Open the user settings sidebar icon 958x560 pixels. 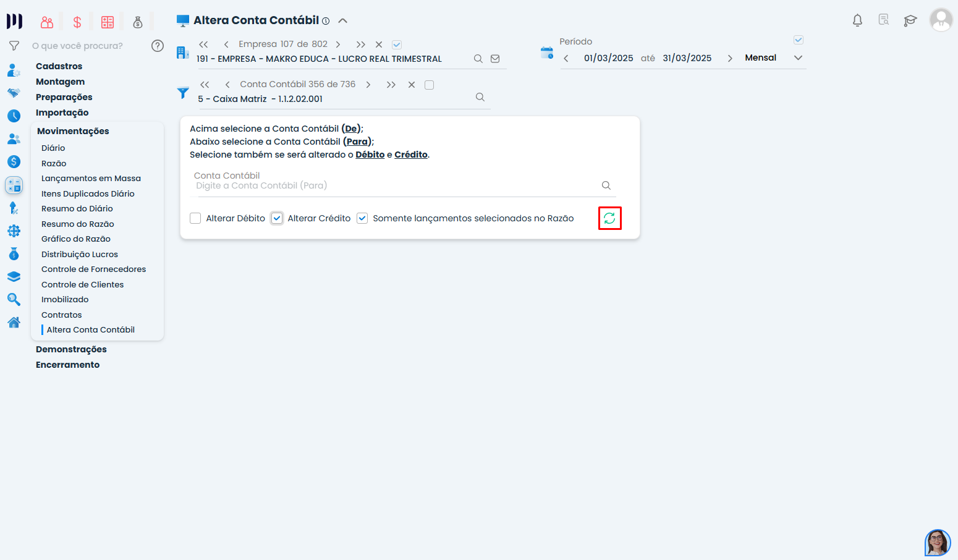click(x=14, y=70)
